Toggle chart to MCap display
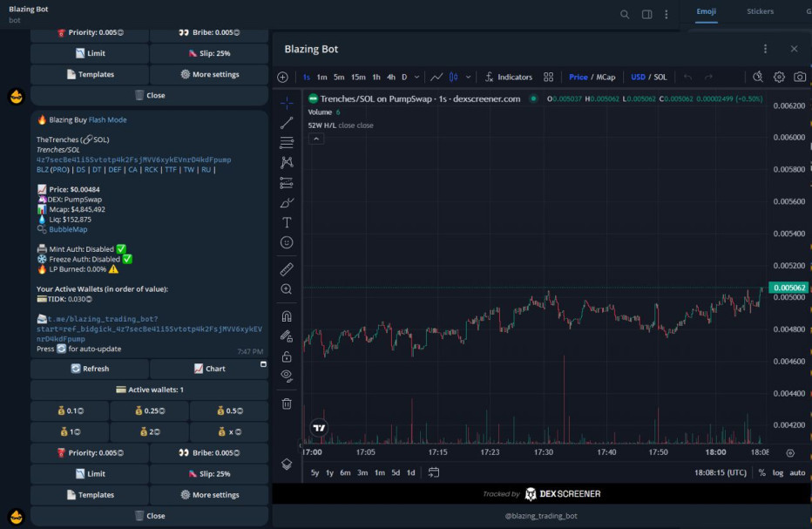812x529 pixels. 606,78
